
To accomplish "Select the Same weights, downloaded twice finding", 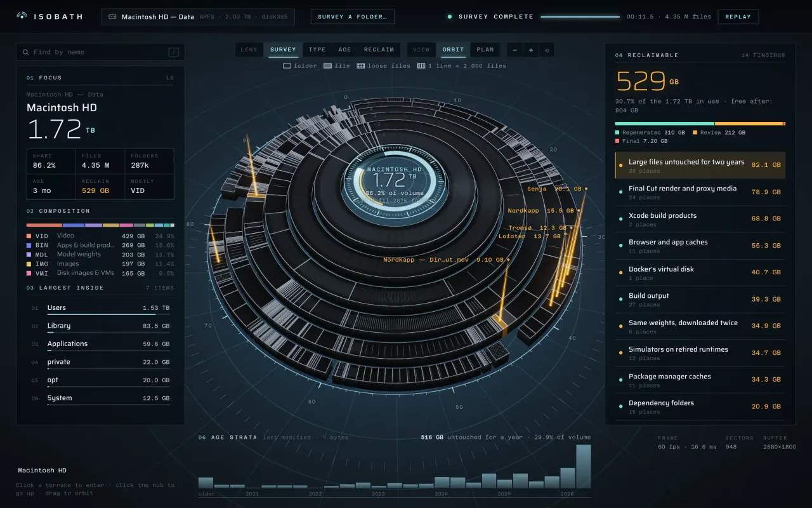I will pyautogui.click(x=700, y=326).
